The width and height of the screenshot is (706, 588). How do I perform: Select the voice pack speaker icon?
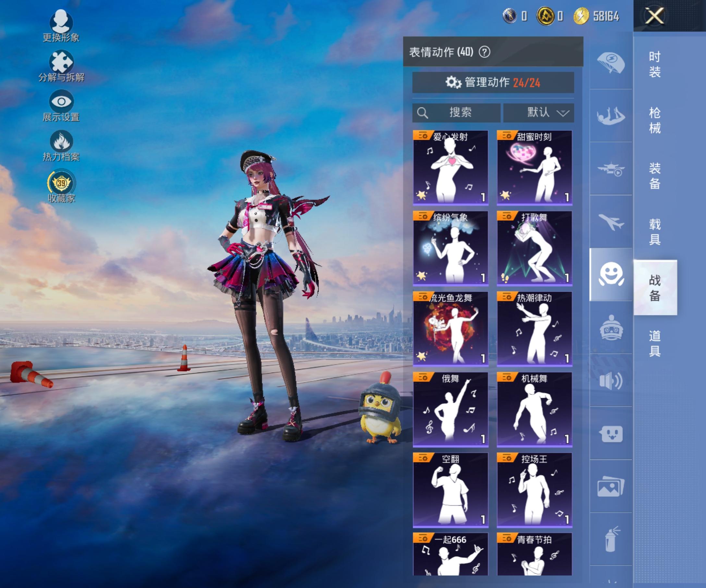pos(611,381)
